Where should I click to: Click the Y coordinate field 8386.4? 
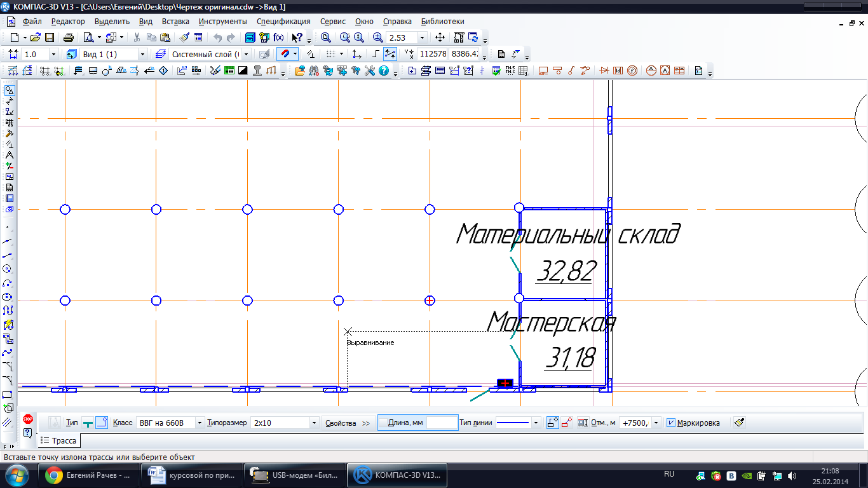click(465, 54)
